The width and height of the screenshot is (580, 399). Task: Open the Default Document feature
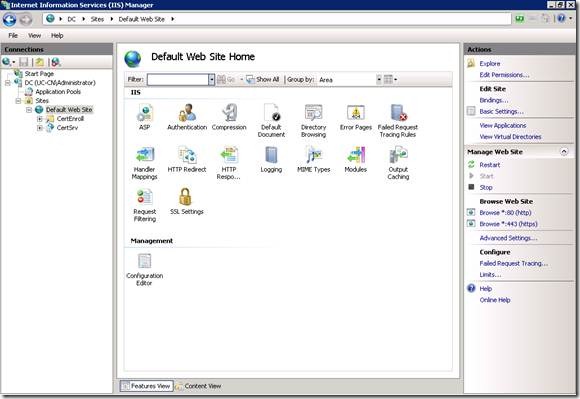[x=271, y=121]
